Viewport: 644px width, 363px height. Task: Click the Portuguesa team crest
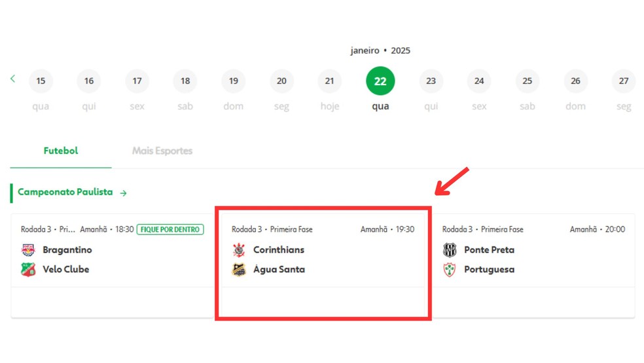click(x=450, y=269)
